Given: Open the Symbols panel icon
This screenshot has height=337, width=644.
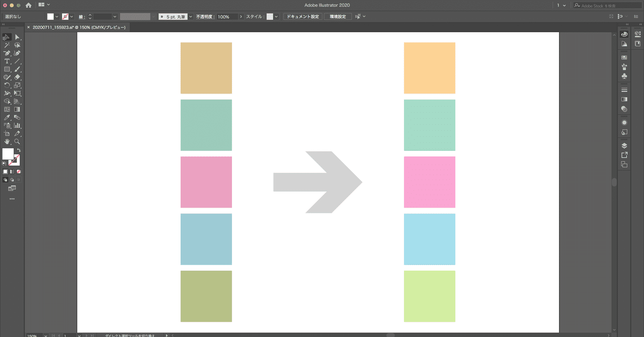Looking at the screenshot, I should (x=624, y=76).
